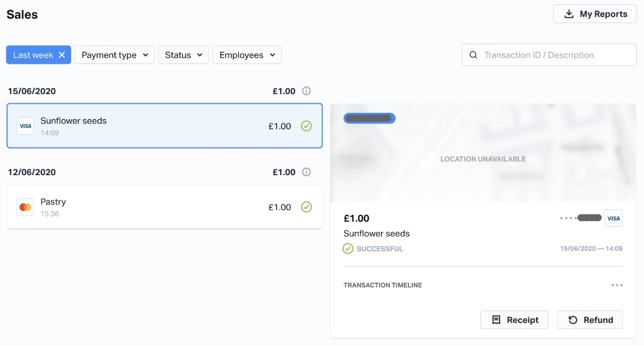Image resolution: width=644 pixels, height=346 pixels.
Task: Click the Mastercard icon on Pastry row
Action: (x=25, y=207)
